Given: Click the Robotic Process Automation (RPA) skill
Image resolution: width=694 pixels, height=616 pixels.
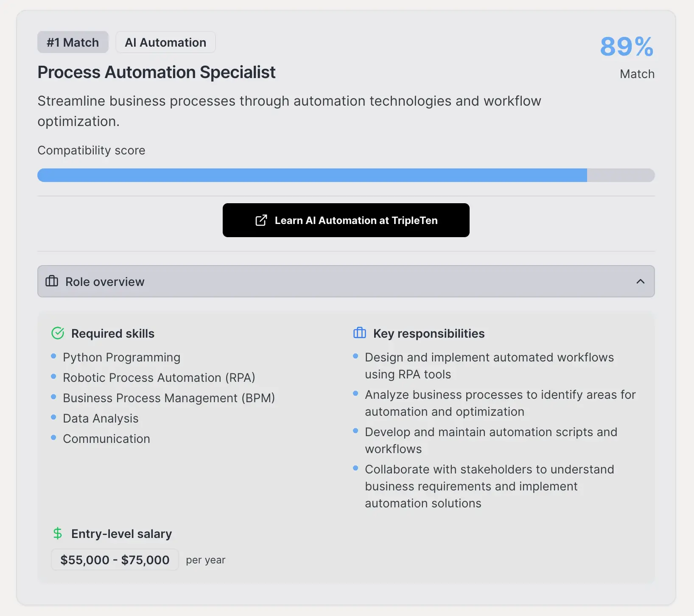Looking at the screenshot, I should click(x=159, y=378).
